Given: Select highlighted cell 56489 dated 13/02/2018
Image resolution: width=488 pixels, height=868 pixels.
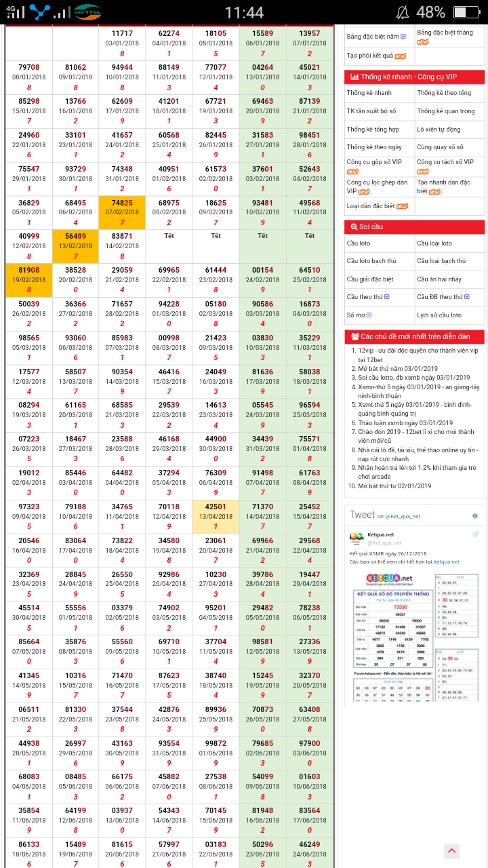Looking at the screenshot, I should click(75, 246).
